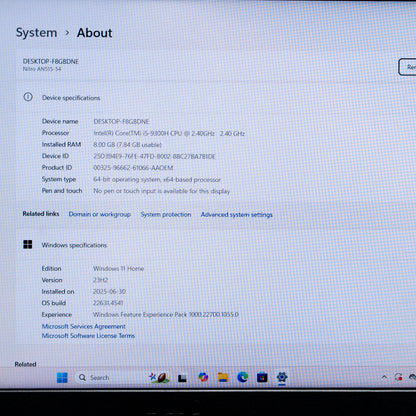Open Microsoft Software License Terms link
This screenshot has height=416, width=416.
(x=88, y=336)
